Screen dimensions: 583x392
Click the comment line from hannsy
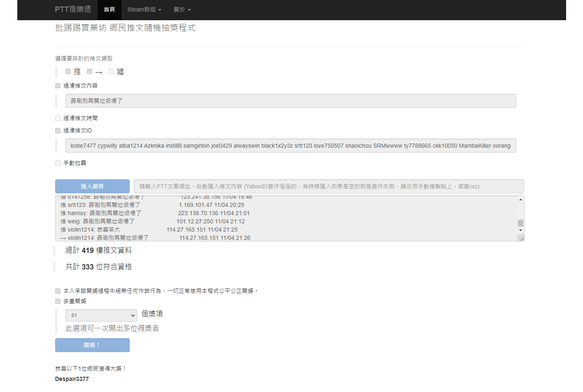click(x=155, y=213)
